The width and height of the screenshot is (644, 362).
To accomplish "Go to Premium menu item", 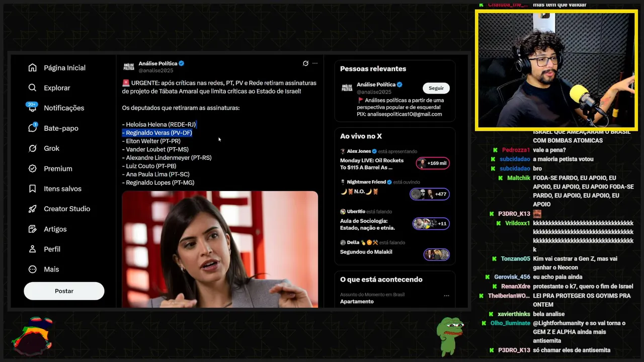I will coord(58,168).
